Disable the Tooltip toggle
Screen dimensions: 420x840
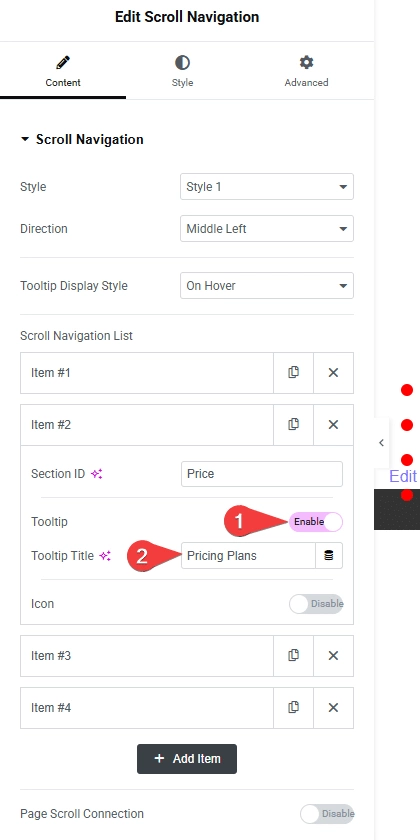tap(316, 521)
